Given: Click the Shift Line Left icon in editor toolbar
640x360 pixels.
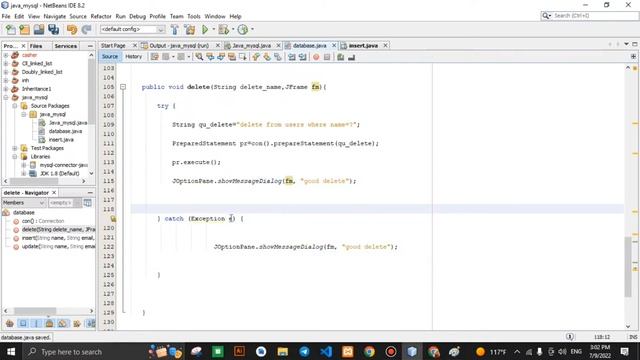Looking at the screenshot, I should click(x=292, y=57).
